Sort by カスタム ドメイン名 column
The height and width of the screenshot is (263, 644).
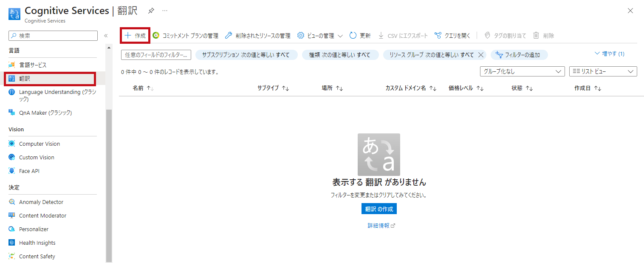click(411, 88)
